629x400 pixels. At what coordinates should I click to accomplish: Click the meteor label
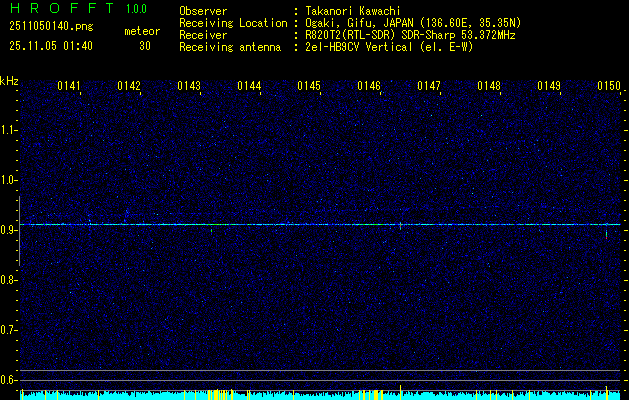[142, 31]
